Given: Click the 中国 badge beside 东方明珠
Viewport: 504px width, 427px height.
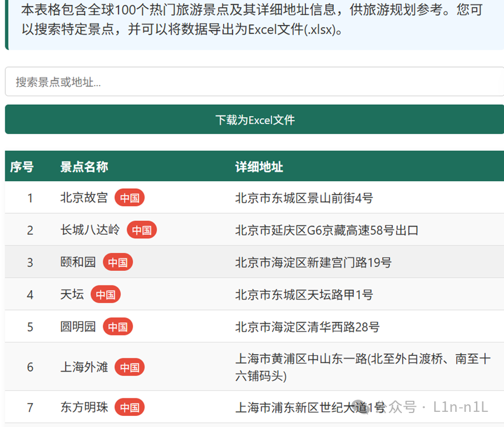Looking at the screenshot, I should tap(129, 407).
